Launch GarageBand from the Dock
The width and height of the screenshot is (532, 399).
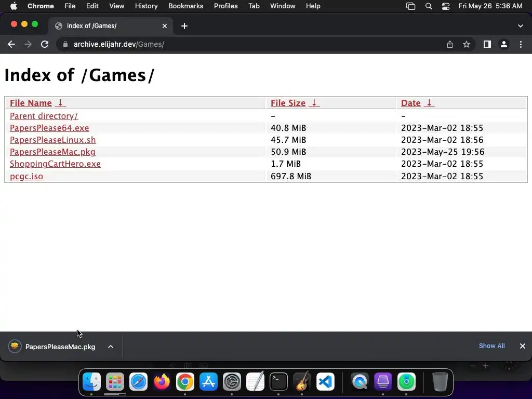302,382
